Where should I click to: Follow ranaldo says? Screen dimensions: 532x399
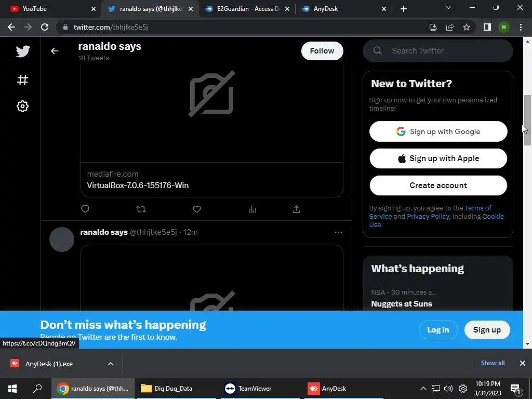click(322, 51)
